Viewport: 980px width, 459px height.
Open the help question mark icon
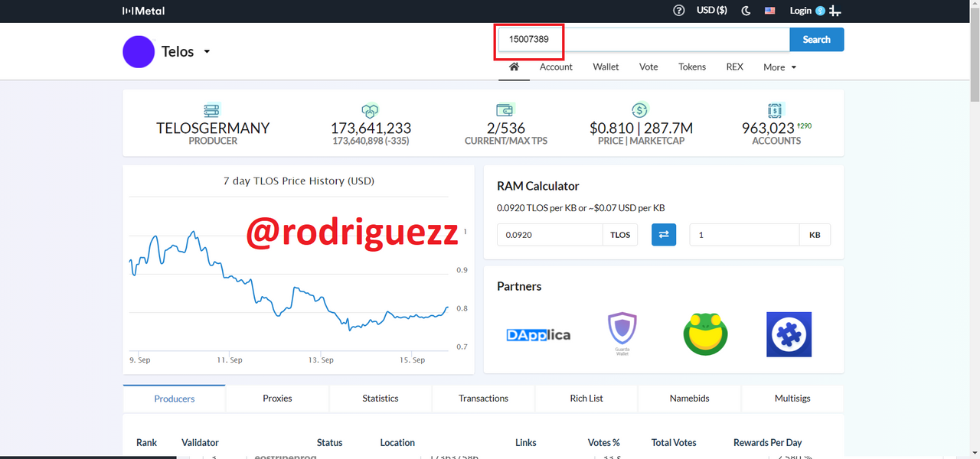coord(678,11)
